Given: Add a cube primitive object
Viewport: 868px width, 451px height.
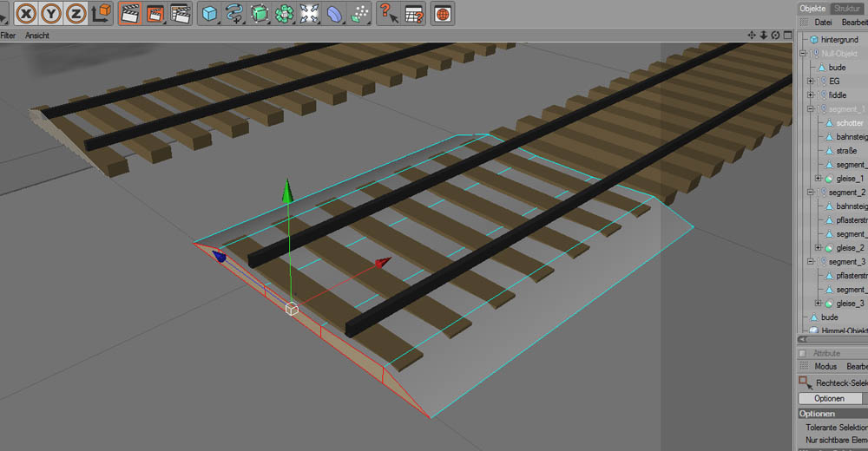Looking at the screenshot, I should [x=209, y=14].
